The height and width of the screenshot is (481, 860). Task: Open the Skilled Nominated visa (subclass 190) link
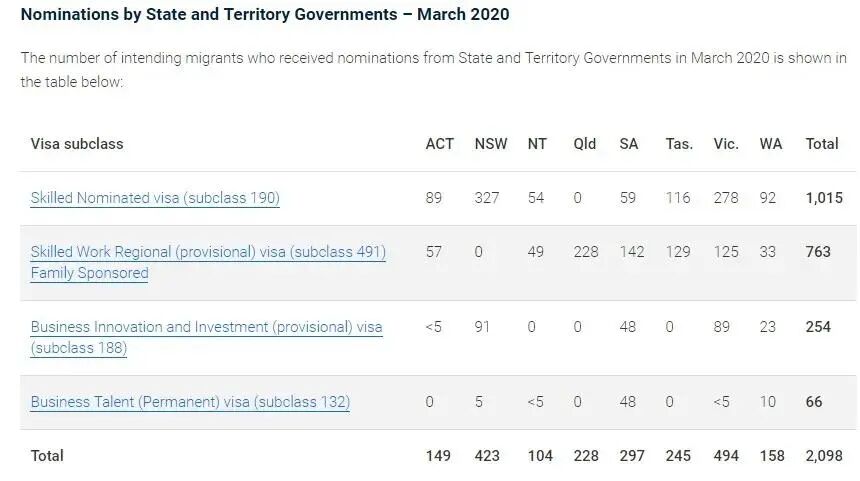tap(155, 198)
